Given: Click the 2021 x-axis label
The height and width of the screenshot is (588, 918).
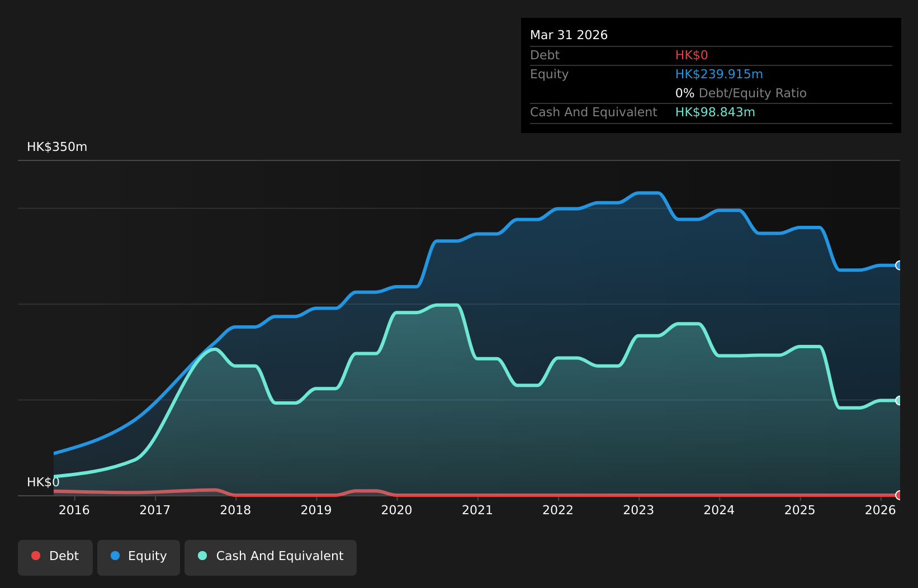Looking at the screenshot, I should [x=477, y=510].
